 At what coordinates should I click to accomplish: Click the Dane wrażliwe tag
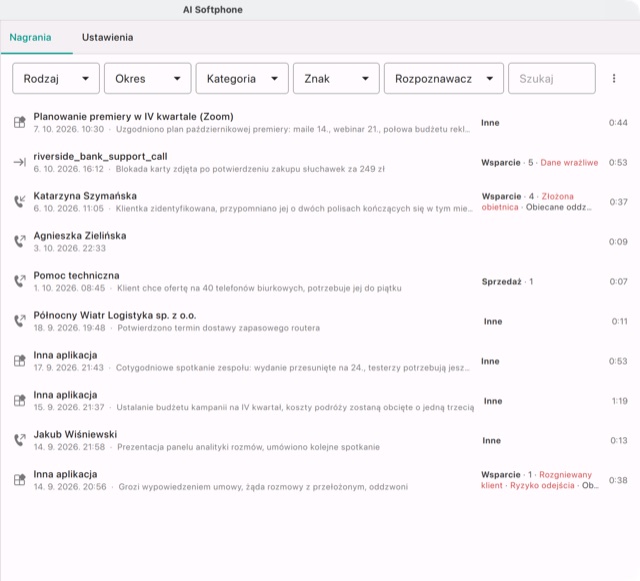tap(569, 163)
